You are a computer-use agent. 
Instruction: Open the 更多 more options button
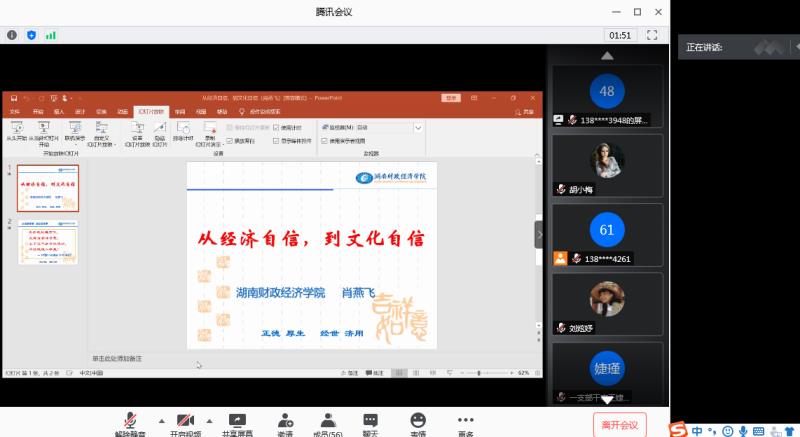[465, 420]
